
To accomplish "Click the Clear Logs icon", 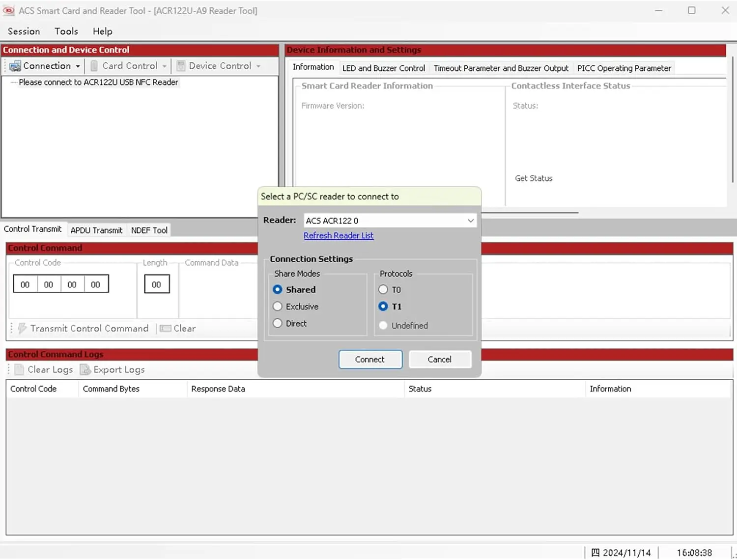I will coord(19,369).
